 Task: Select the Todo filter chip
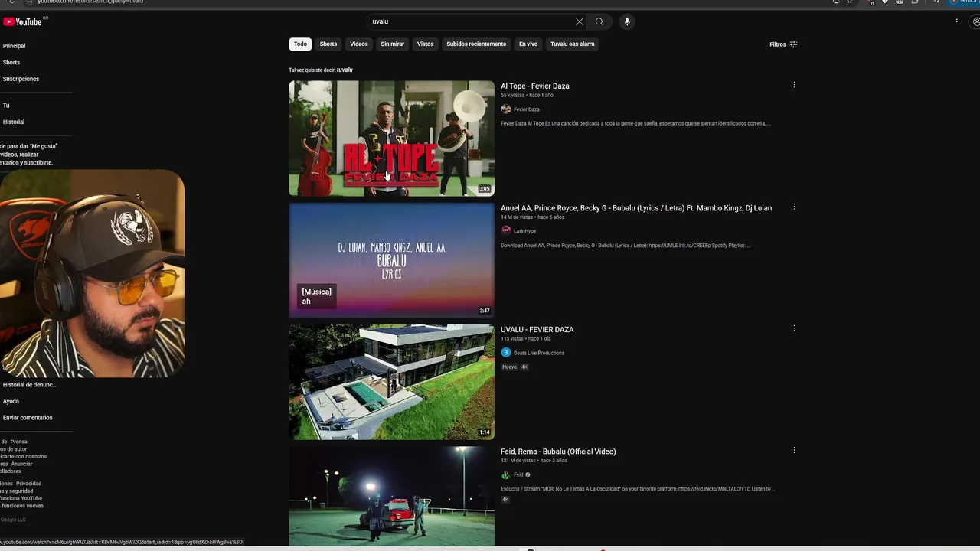click(x=300, y=44)
